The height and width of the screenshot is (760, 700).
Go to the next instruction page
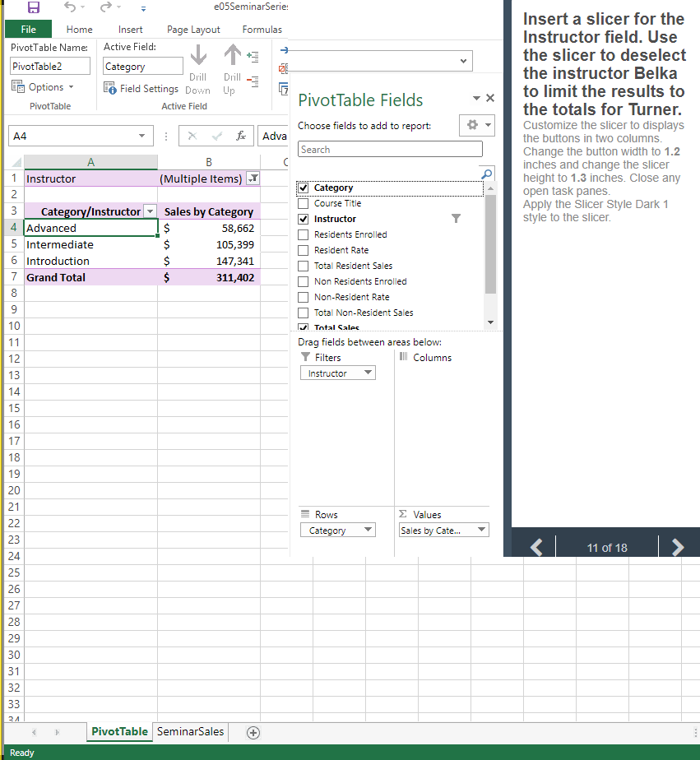[678, 546]
